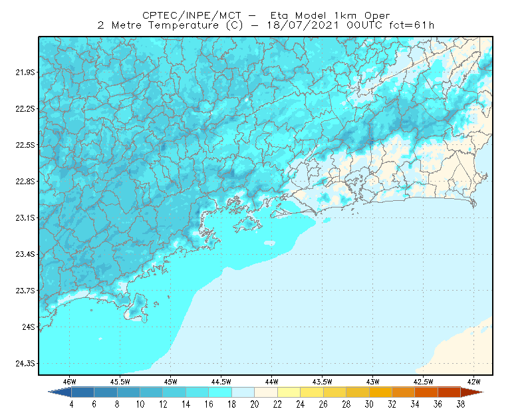The width and height of the screenshot is (532, 411).
Task: Click the 21.9S latitude axis label
Action: click(x=25, y=72)
